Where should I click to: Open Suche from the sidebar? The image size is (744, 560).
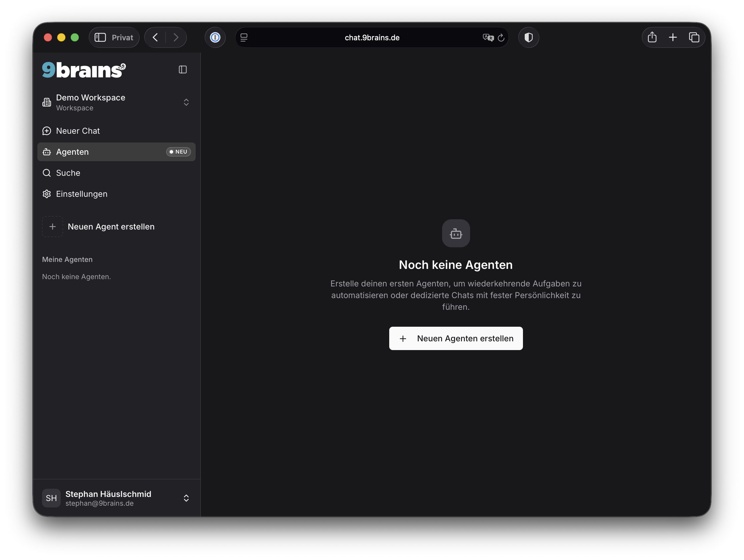[x=117, y=173]
